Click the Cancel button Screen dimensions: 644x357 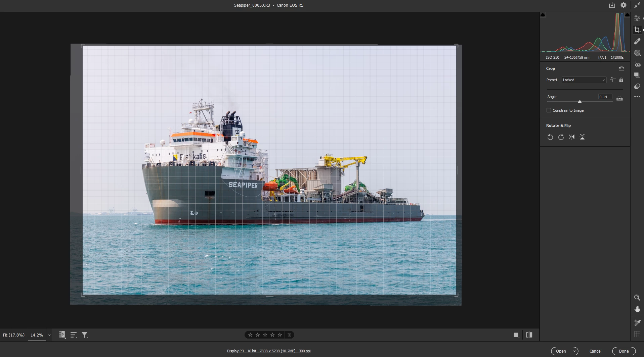coord(595,351)
